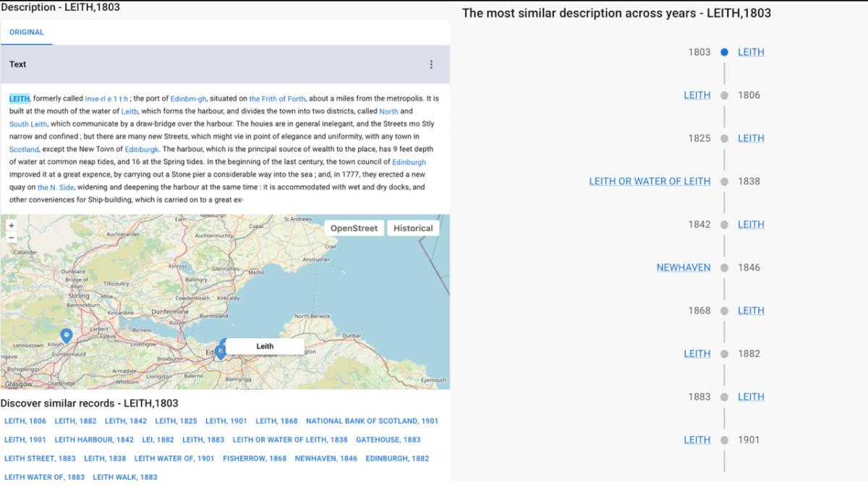Open the LEITH WALK, 1883 record
The image size is (868, 490).
coord(124,477)
